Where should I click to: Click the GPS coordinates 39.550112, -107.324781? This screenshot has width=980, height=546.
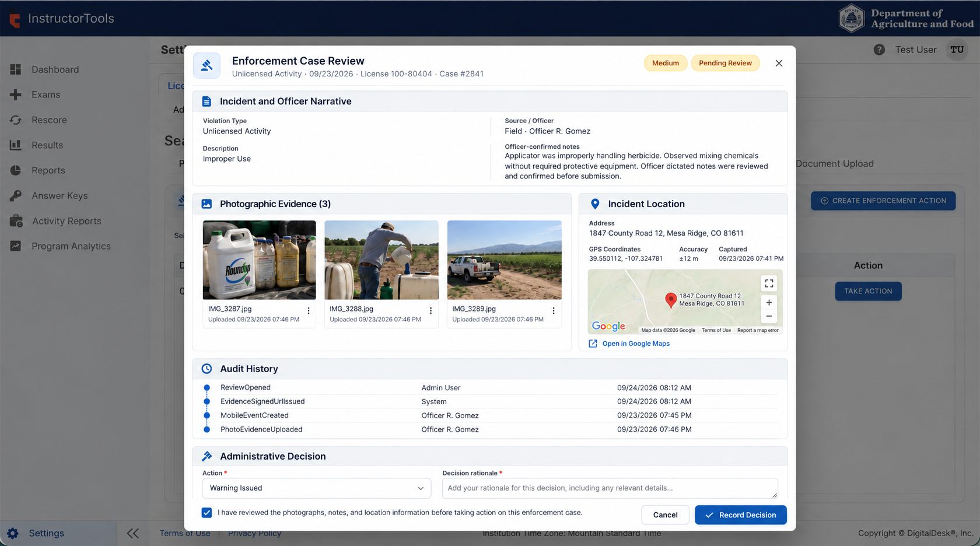[626, 258]
